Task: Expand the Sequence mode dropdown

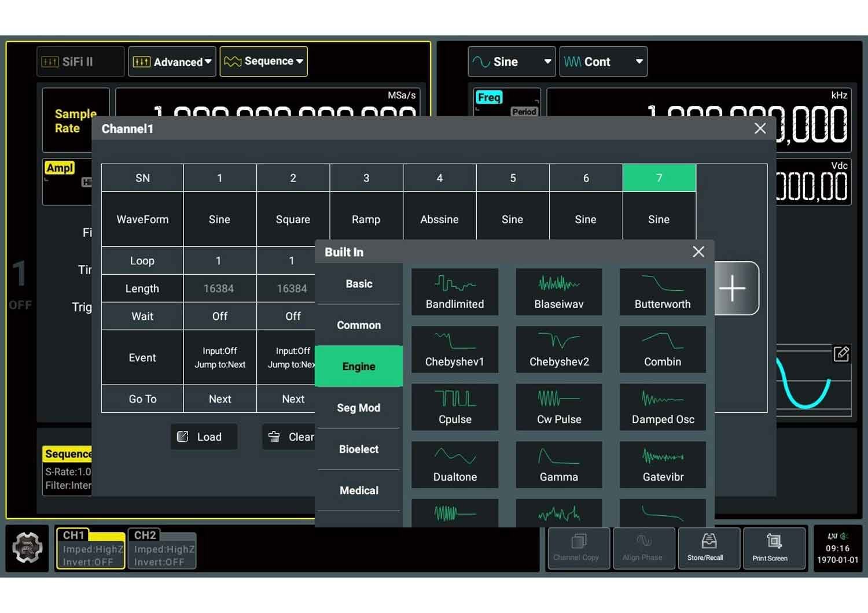Action: pos(263,61)
